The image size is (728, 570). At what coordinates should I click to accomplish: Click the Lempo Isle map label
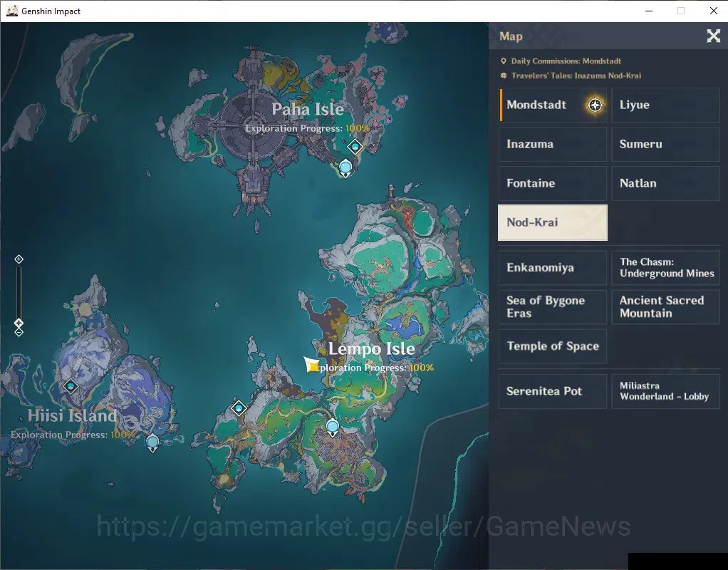[371, 348]
